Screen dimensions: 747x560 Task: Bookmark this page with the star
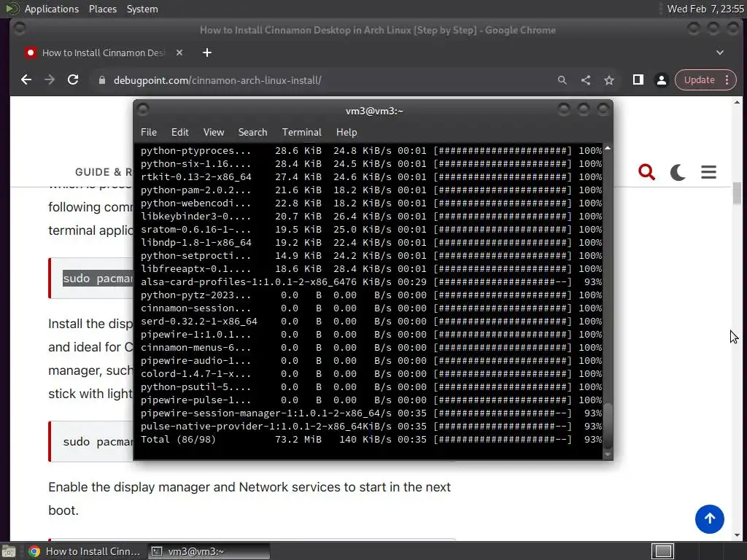click(609, 80)
